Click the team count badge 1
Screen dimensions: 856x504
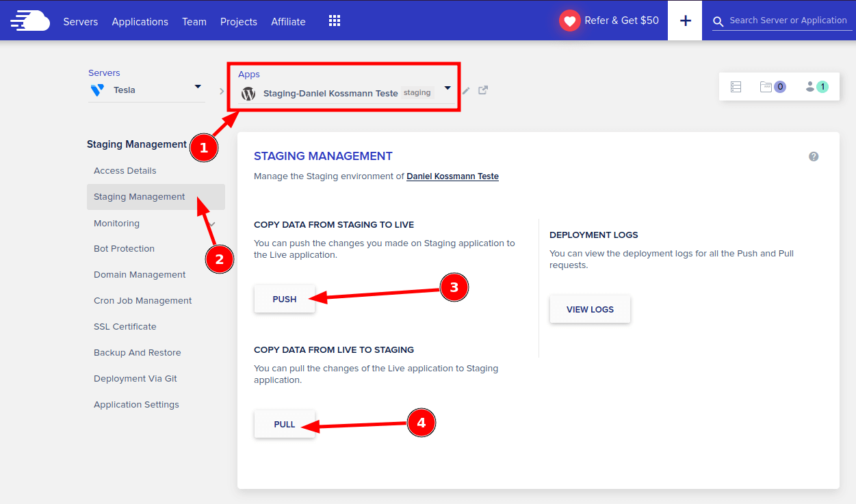click(x=822, y=87)
